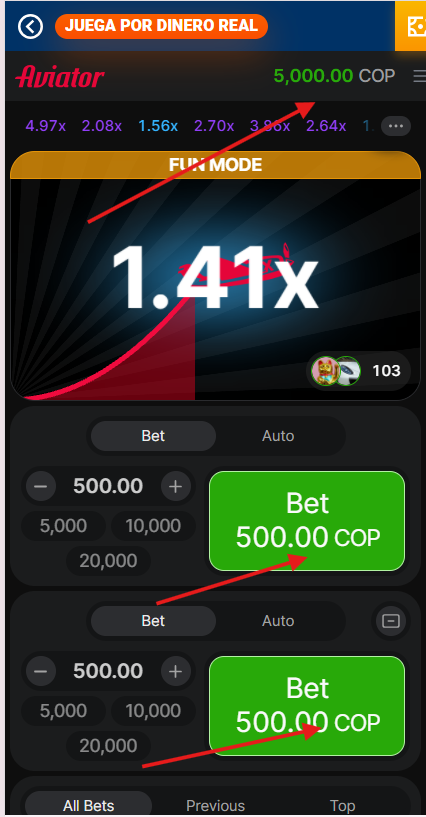Select Bet mode in first panel
Screen dimensions: 426x817
pos(153,436)
